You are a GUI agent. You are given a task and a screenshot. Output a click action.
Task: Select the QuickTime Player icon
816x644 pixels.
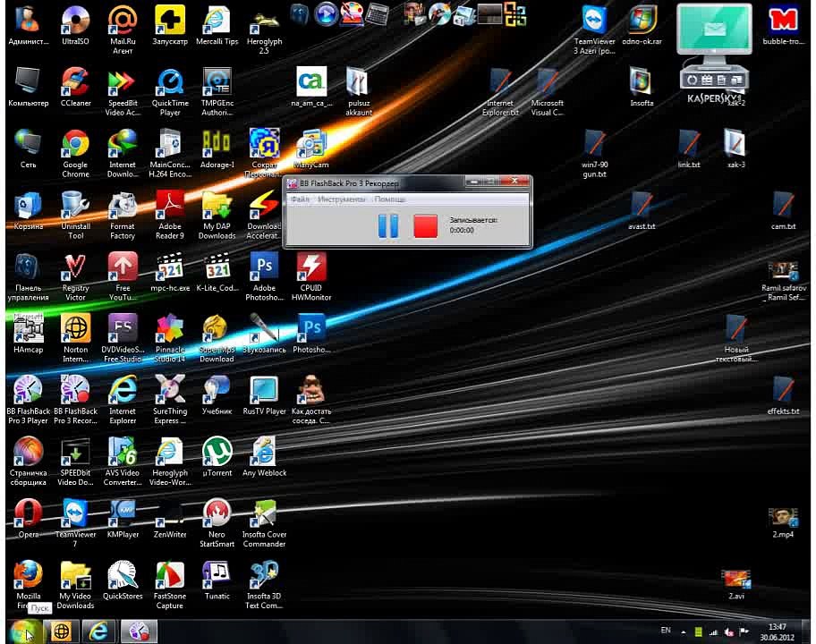170,91
